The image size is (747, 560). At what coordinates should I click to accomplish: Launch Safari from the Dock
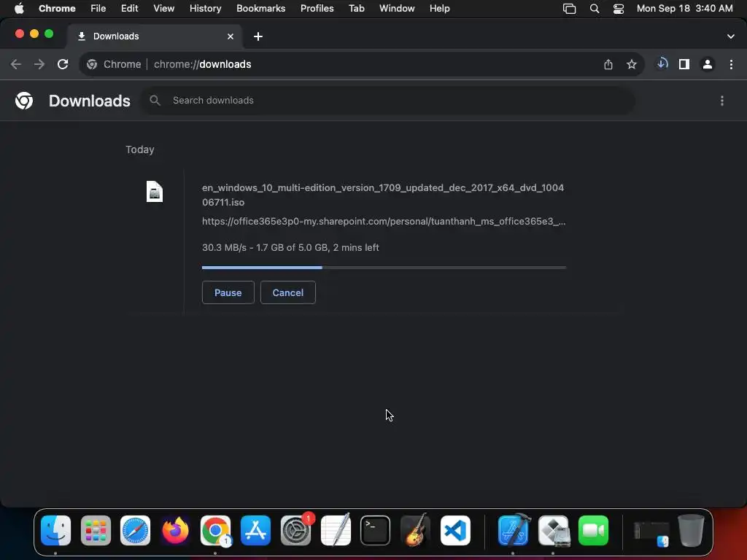point(135,530)
